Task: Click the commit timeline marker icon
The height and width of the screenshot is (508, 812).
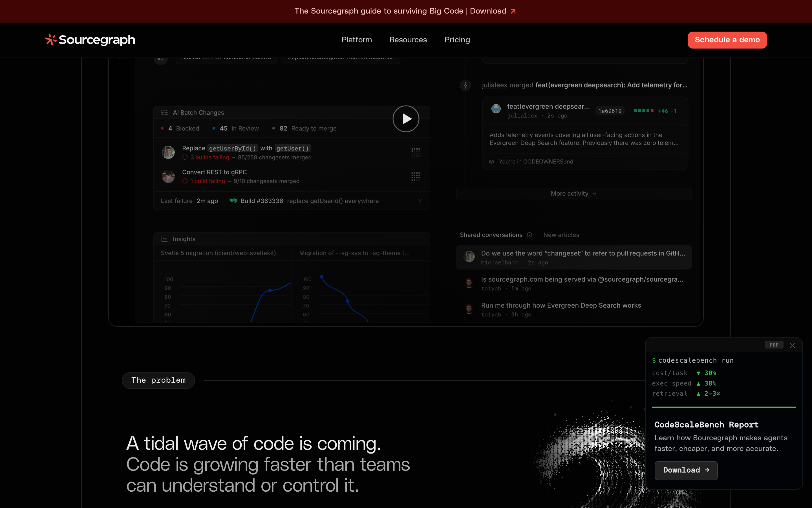Action: (x=465, y=85)
